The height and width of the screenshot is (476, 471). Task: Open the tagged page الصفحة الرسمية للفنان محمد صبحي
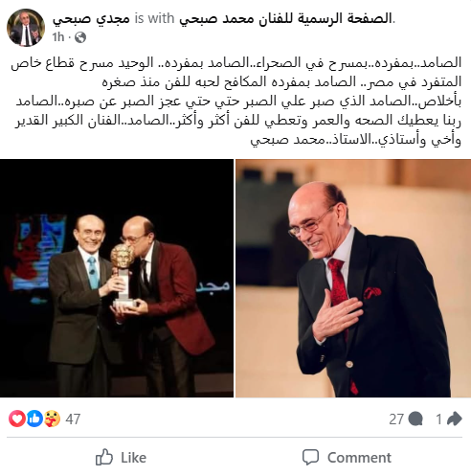285,18
